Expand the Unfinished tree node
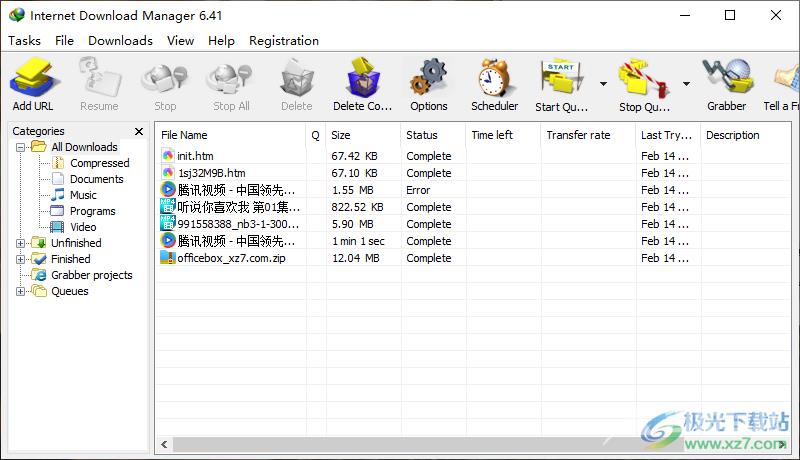Viewport: 800px width, 460px height. 20,243
